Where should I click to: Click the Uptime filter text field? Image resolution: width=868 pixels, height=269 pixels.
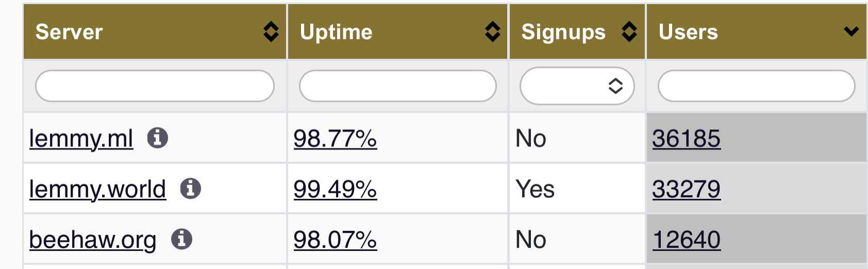[397, 86]
